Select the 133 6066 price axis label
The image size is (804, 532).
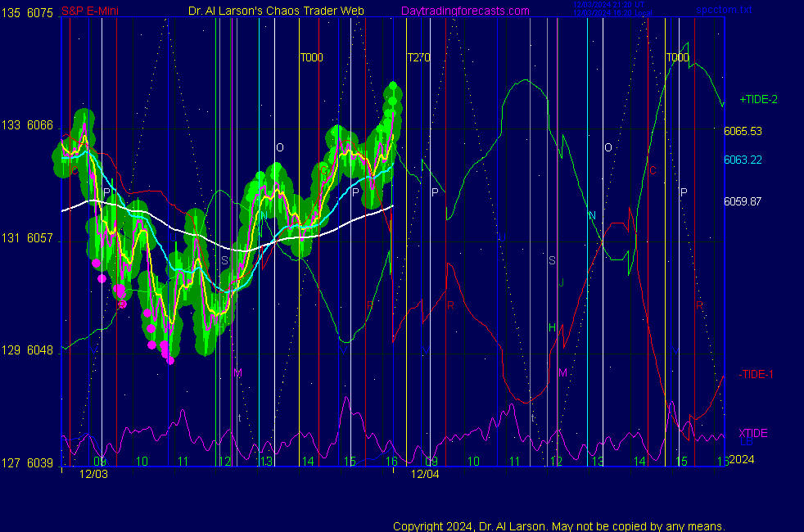[x=27, y=125]
